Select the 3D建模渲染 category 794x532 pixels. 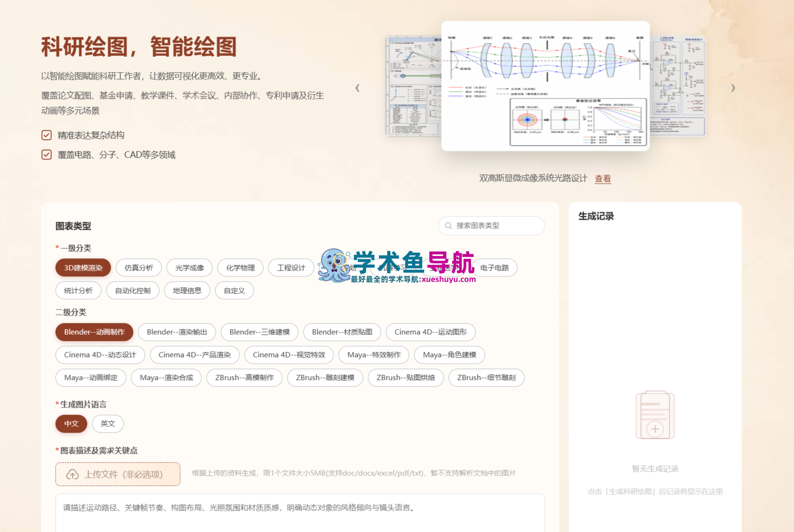click(x=83, y=268)
